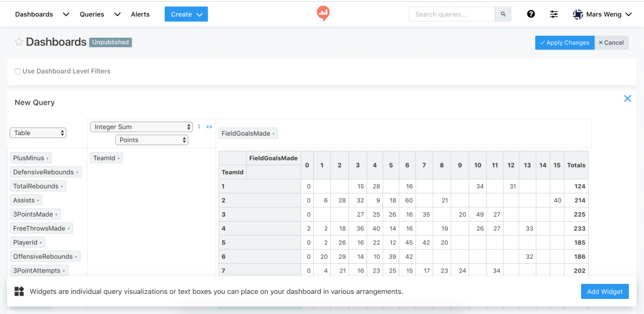This screenshot has width=644, height=314.
Task: Open the settings sliders icon
Action: click(554, 14)
